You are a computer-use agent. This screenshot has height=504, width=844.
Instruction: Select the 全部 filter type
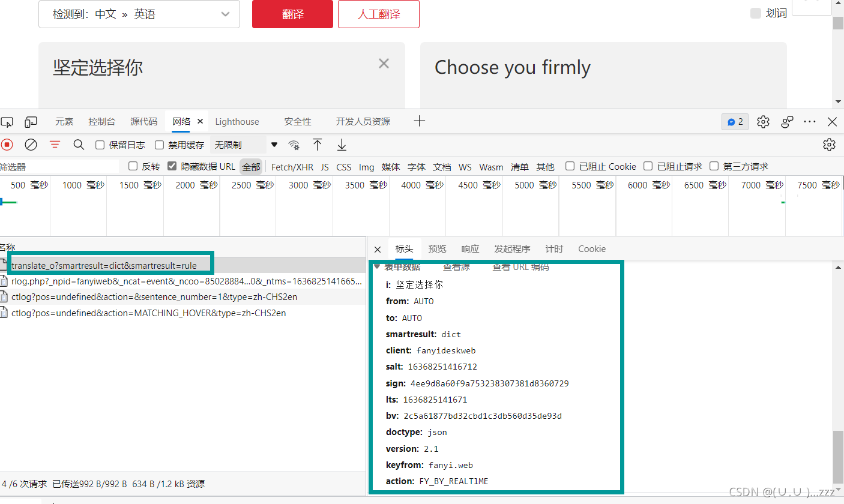point(251,167)
